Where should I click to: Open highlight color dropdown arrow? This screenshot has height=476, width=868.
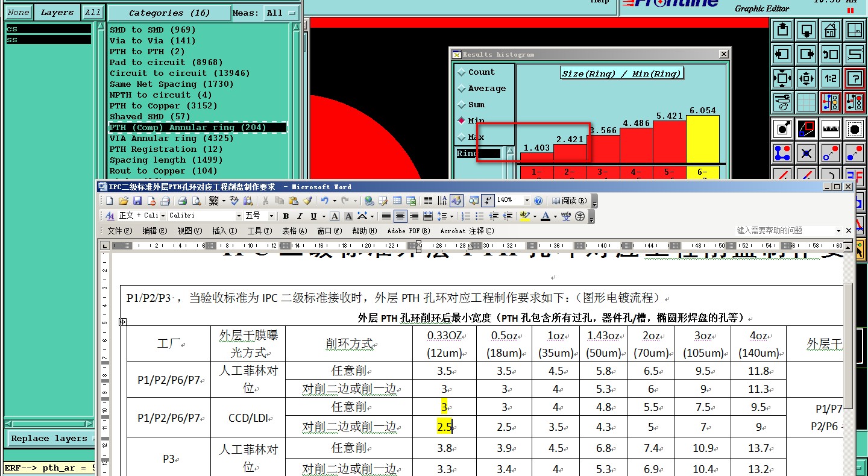pyautogui.click(x=535, y=216)
